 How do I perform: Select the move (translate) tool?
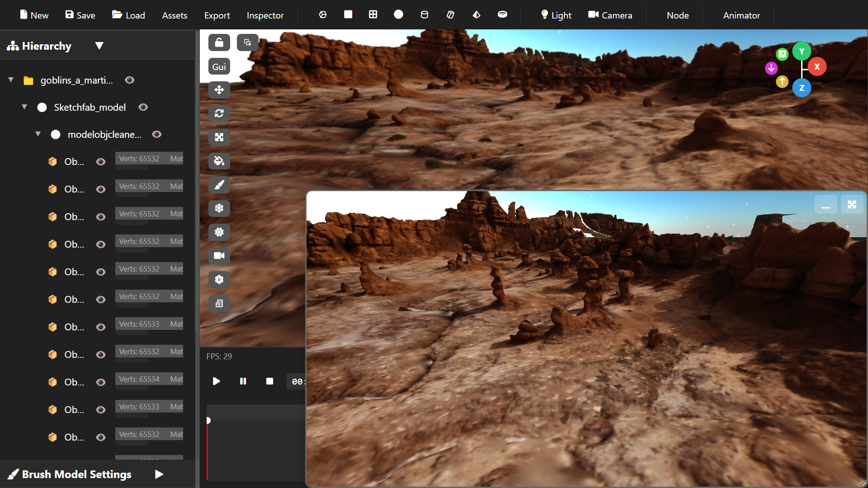pos(219,90)
